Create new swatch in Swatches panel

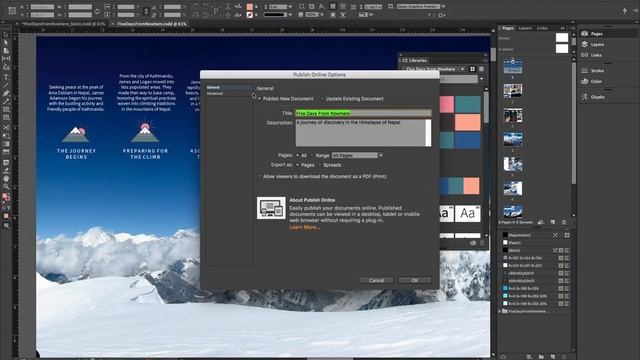[553, 357]
